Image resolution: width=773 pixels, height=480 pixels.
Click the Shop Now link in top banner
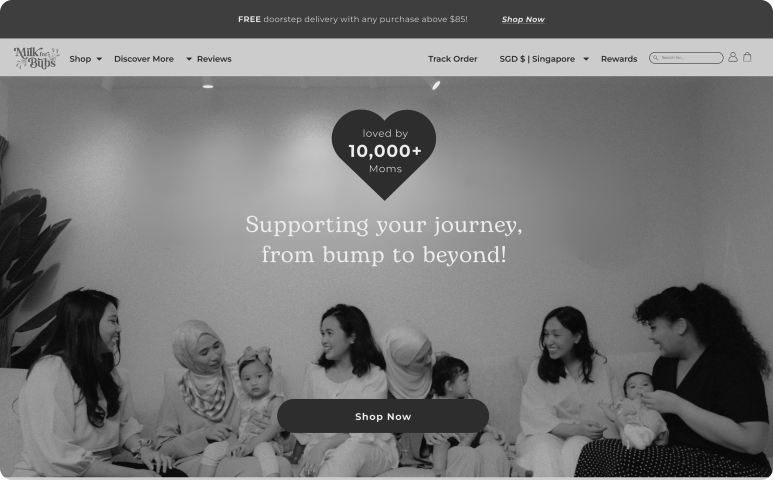coord(523,19)
